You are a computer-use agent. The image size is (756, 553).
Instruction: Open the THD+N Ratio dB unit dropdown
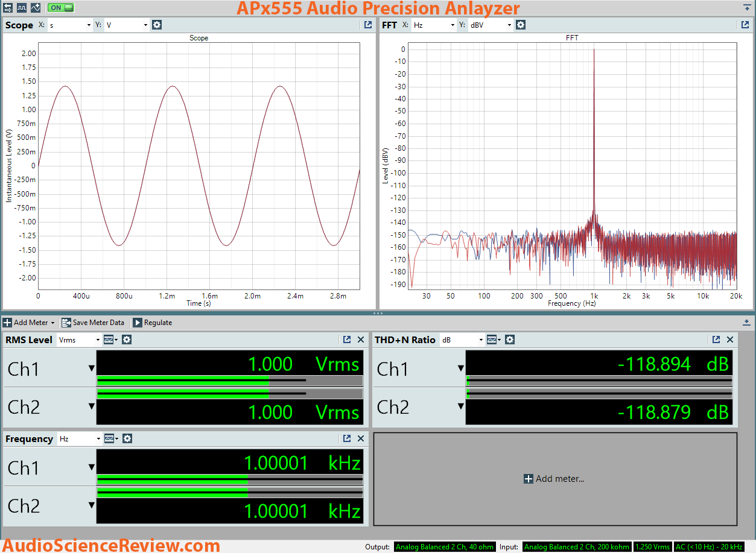click(462, 340)
